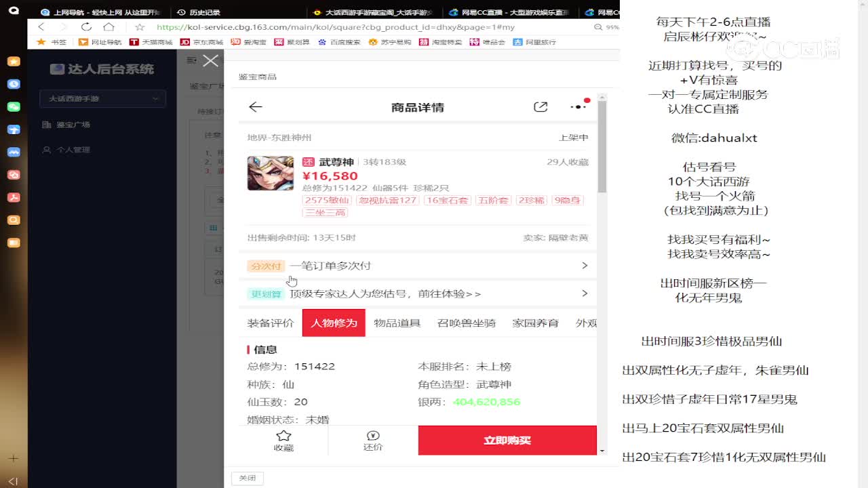The image size is (868, 488).
Task: Switch to the 大话西游手游藏宝阁 browser tab
Action: tap(373, 12)
